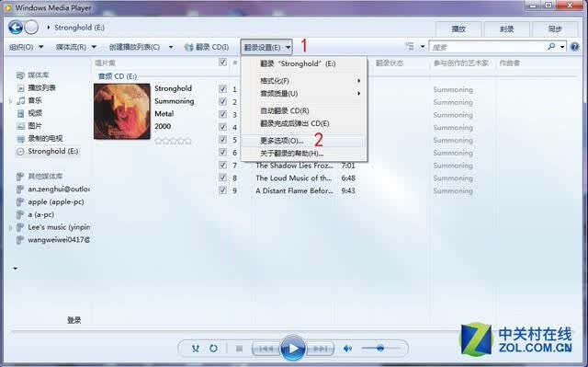Open the 组织(O) Organize dropdown
The width and height of the screenshot is (588, 367).
coord(26,47)
